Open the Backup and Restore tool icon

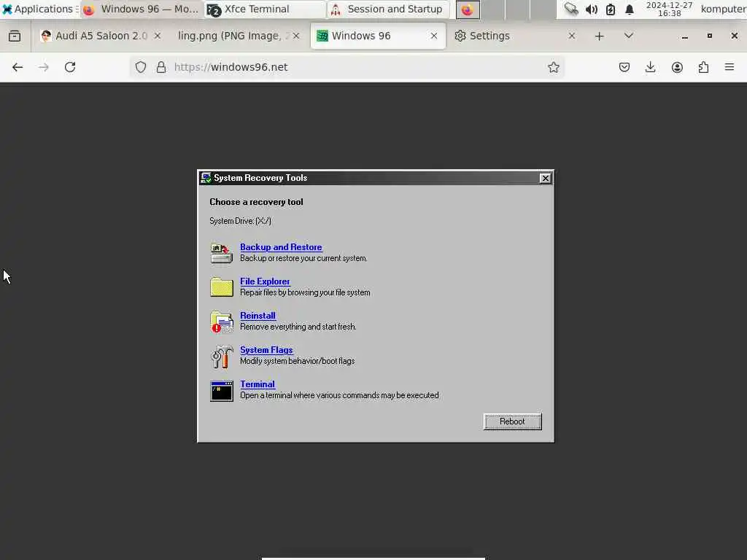click(x=222, y=253)
